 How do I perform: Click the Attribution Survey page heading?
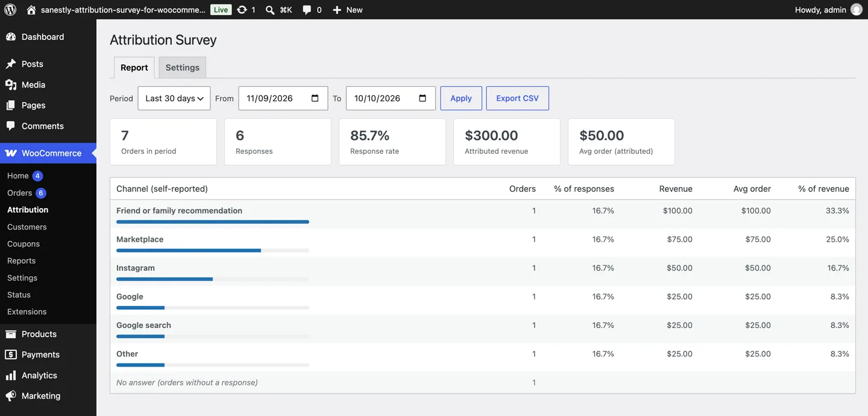[163, 40]
